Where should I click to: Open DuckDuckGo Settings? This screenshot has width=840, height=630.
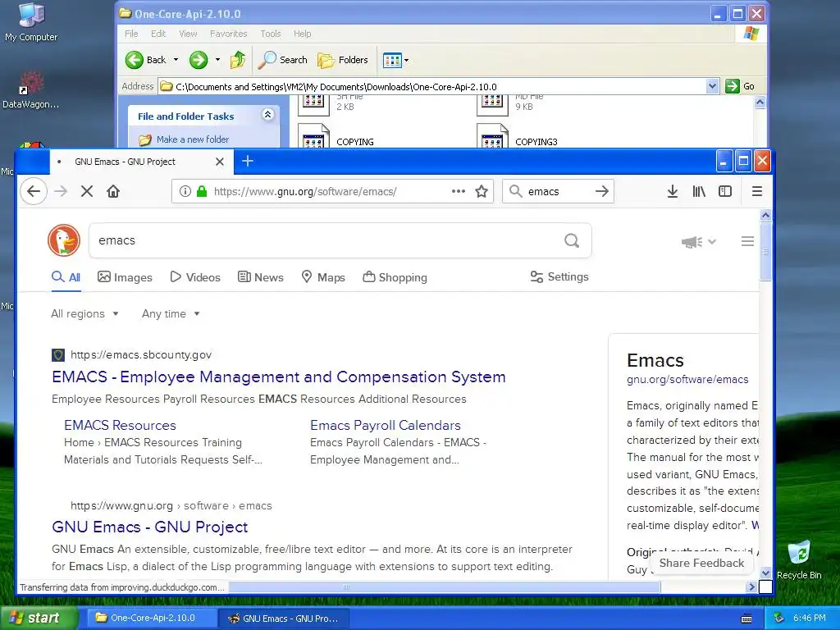point(559,277)
